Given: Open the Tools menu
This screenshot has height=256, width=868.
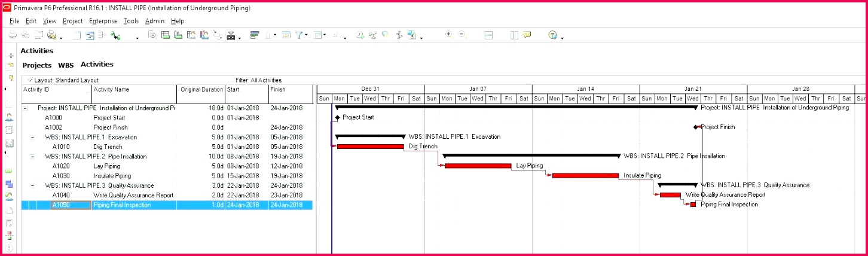Looking at the screenshot, I should [131, 21].
